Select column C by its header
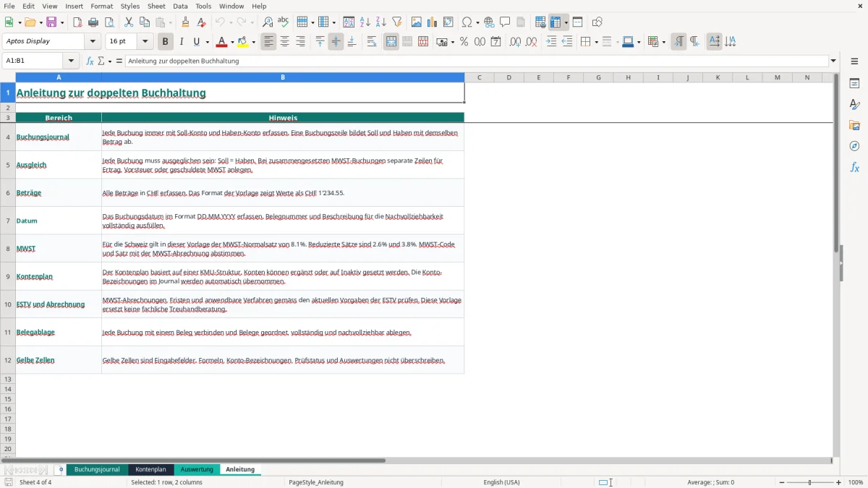 pos(479,77)
